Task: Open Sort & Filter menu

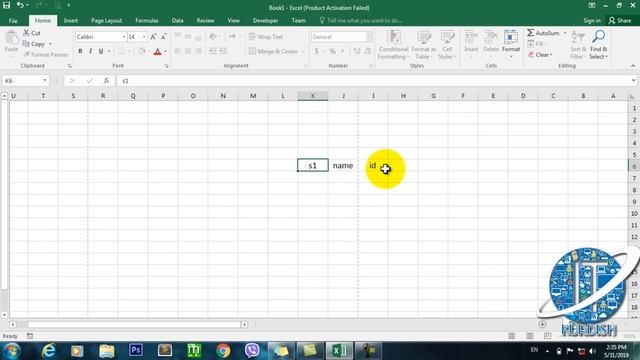Action: 578,45
